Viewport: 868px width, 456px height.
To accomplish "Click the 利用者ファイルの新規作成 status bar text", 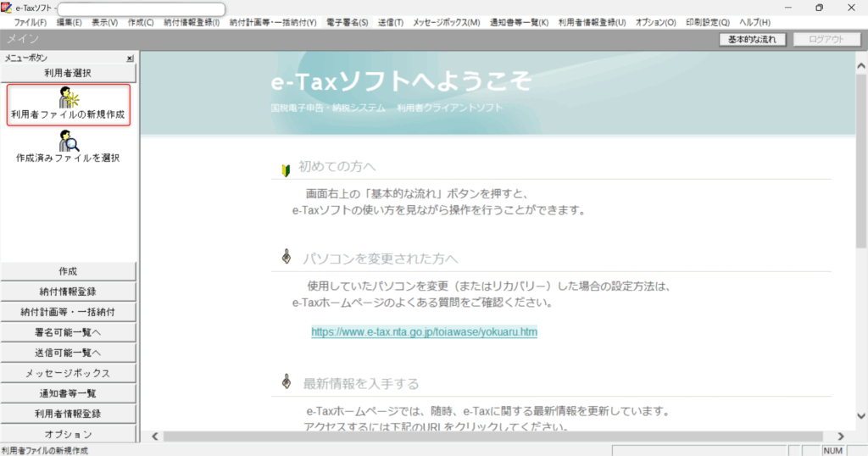I will [x=45, y=450].
